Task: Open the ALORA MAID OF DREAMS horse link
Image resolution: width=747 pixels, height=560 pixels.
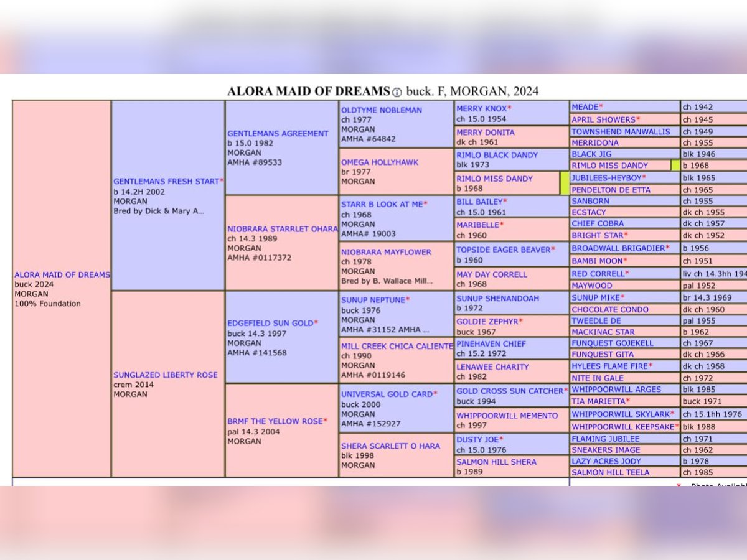Action: click(62, 275)
